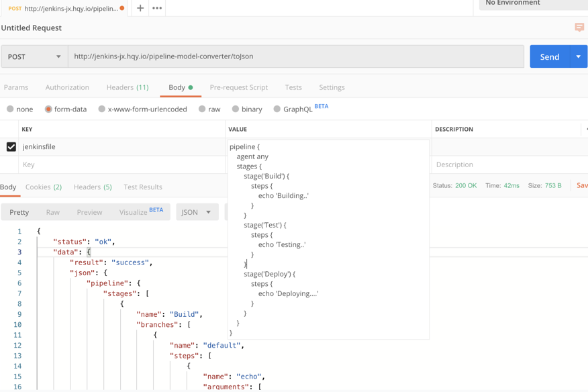Switch to the Tests tab

click(x=293, y=87)
